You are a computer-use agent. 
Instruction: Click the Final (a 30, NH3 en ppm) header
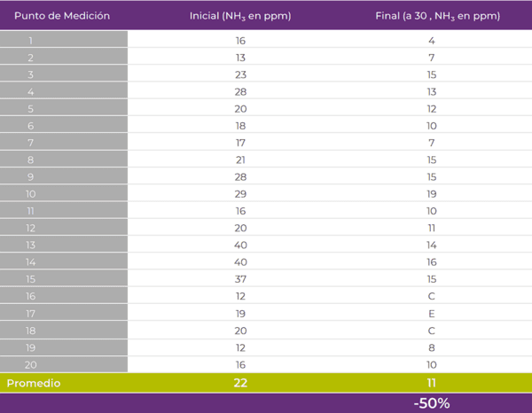[x=432, y=16]
